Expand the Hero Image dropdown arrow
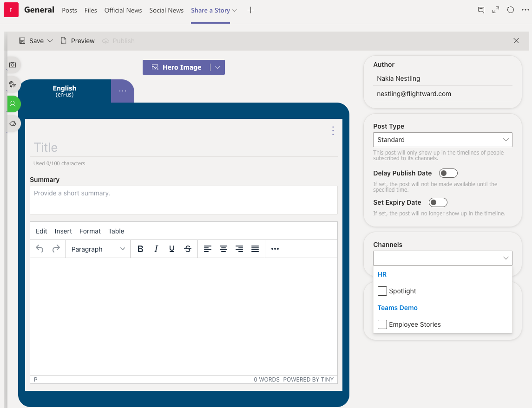 point(217,67)
